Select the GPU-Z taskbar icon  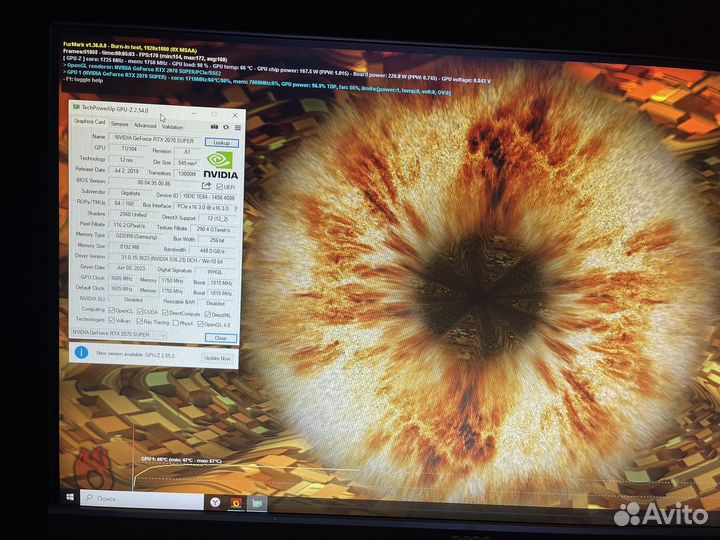point(257,503)
